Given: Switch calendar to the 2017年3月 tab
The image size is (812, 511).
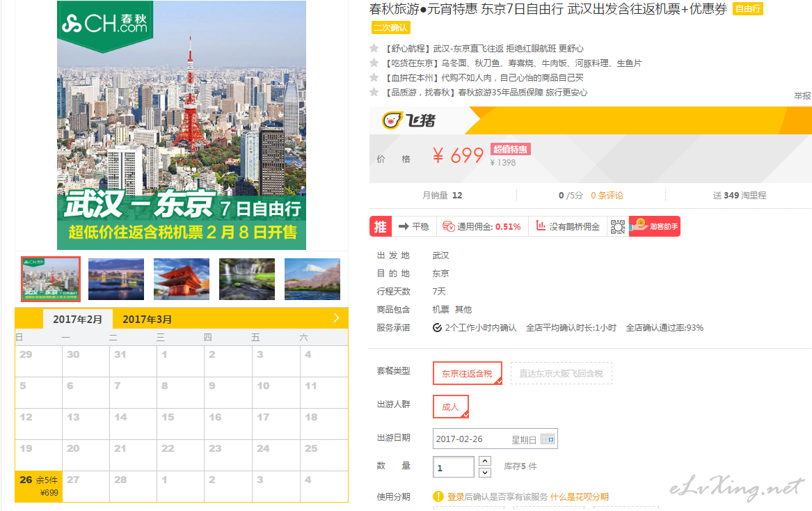Looking at the screenshot, I should point(147,320).
